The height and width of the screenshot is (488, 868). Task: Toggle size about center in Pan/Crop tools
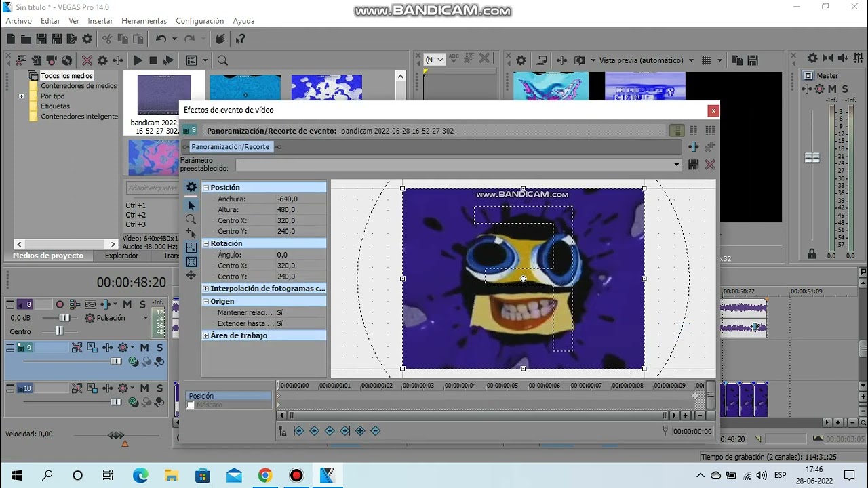click(191, 262)
